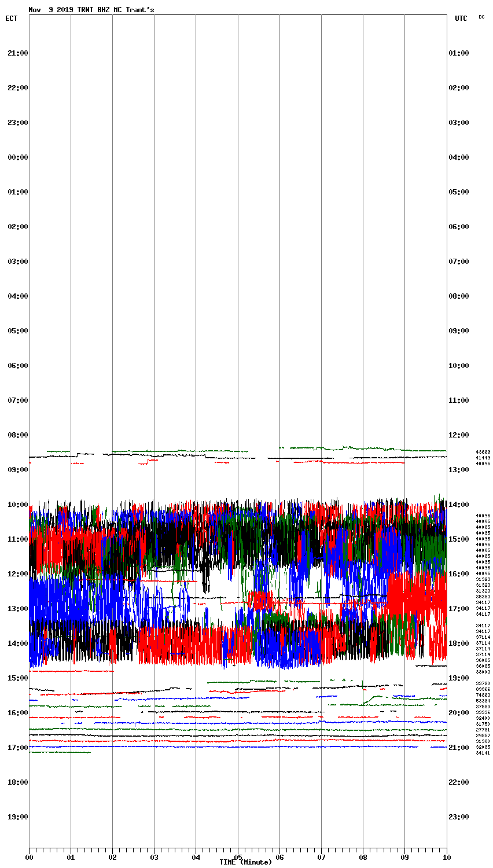493x868 pixels.
Task: Click the 21:00 label on UTC axis
Action: point(459,748)
